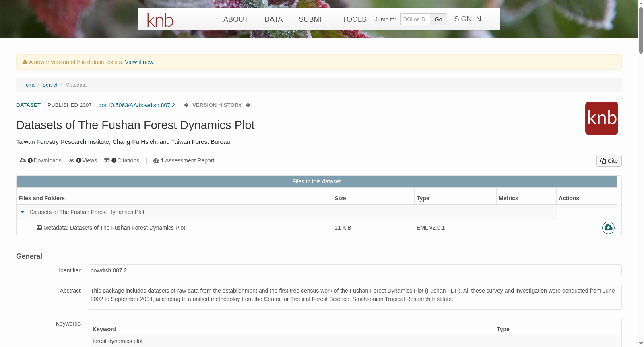644x347 pixels.
Task: Click the warning triangle icon in alert
Action: click(x=25, y=62)
